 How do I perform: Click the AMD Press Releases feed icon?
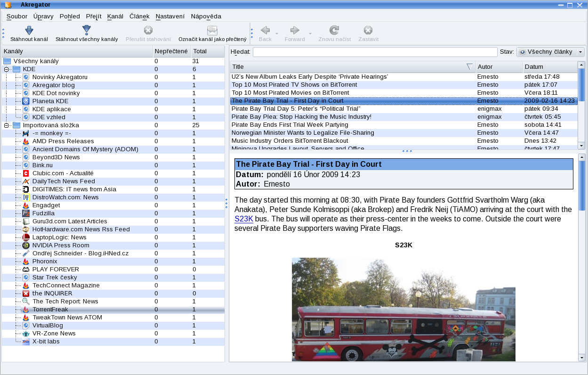[x=26, y=141]
